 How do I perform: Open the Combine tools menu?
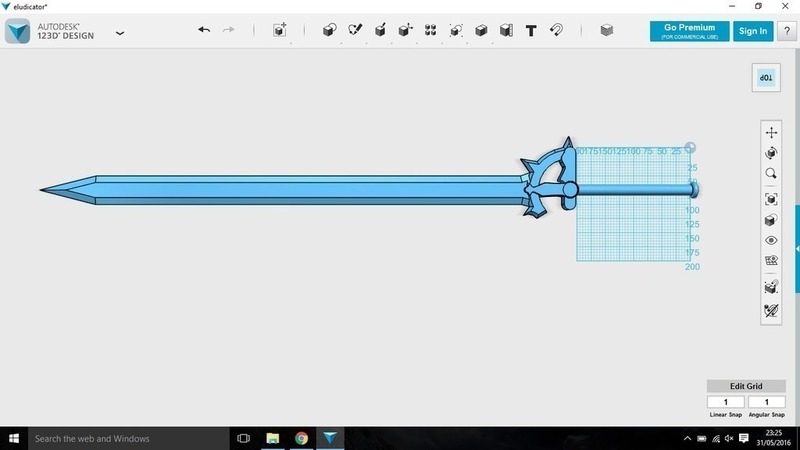coord(481,30)
